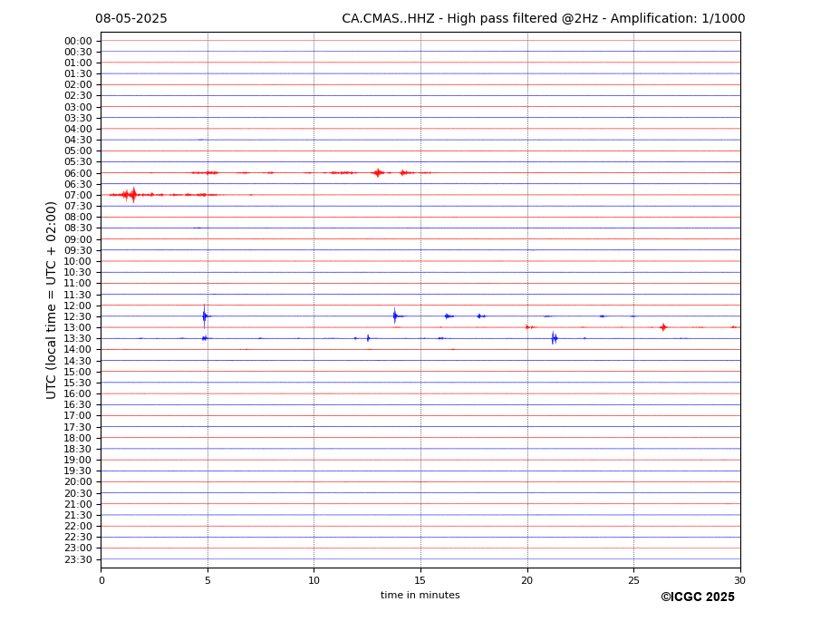Image resolution: width=840 pixels, height=631 pixels.
Task: Click the x-axis tick label 5
Action: (208, 580)
